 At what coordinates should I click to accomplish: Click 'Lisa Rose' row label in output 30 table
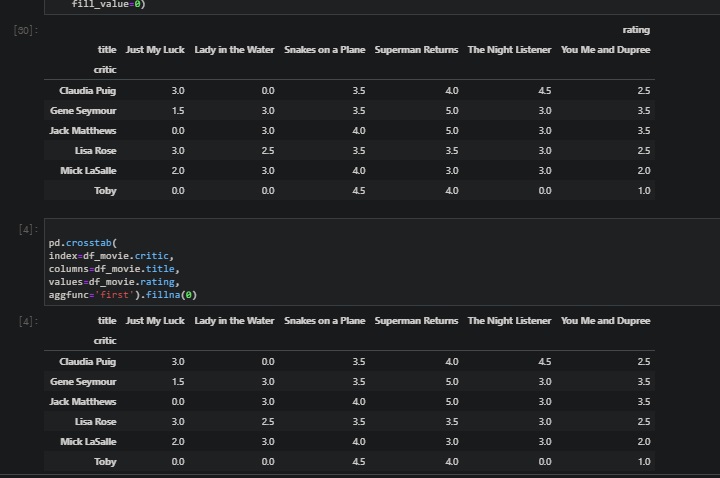tap(96, 151)
